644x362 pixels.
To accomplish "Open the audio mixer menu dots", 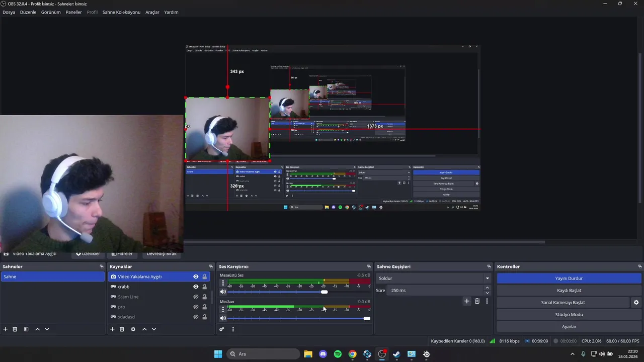I will [233, 329].
